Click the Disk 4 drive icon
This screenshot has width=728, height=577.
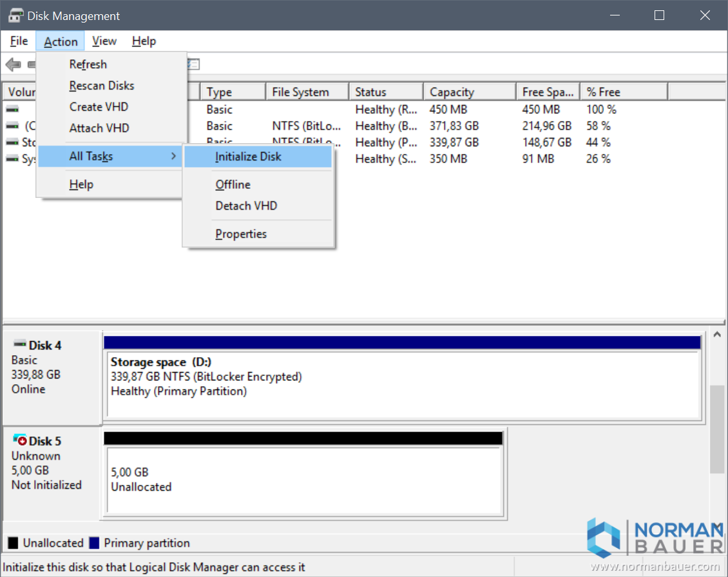(20, 345)
